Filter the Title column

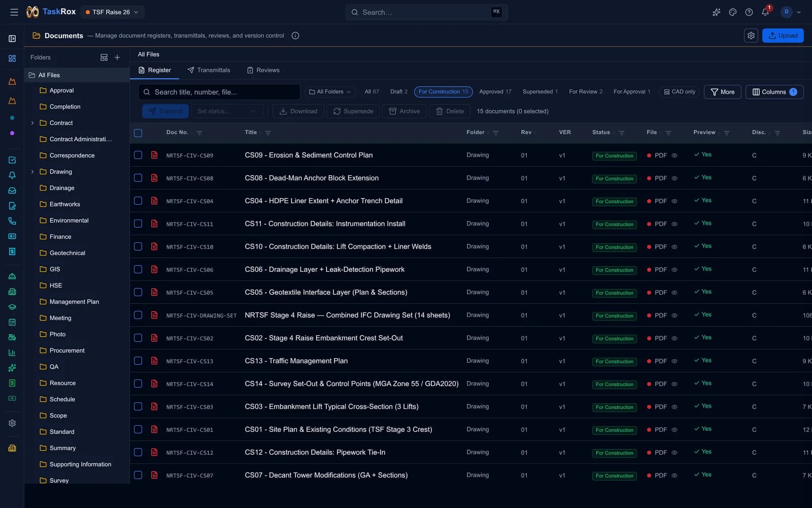point(268,133)
